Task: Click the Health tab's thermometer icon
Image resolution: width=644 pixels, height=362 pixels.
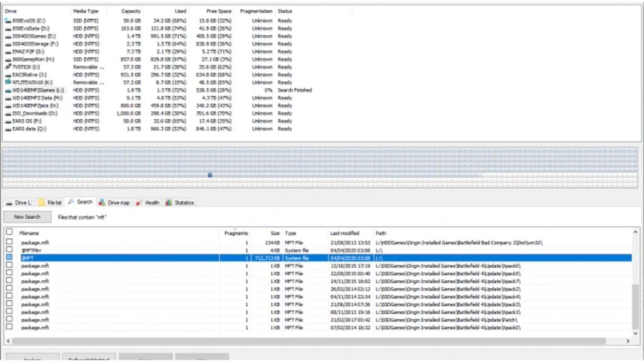Action: 139,202
